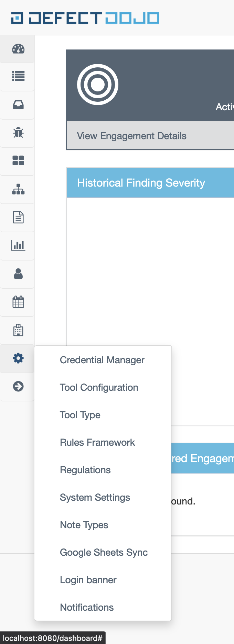Open the configuration gear icon
The width and height of the screenshot is (234, 644).
tap(17, 358)
